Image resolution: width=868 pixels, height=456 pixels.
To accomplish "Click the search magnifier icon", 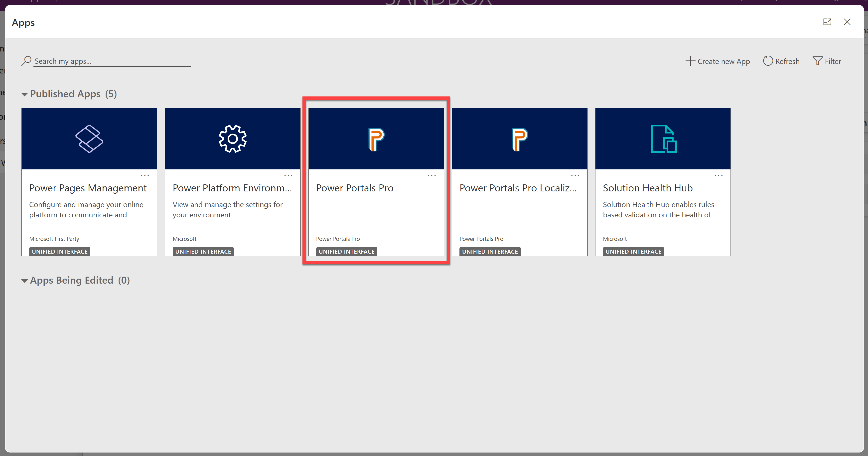I will (x=26, y=61).
